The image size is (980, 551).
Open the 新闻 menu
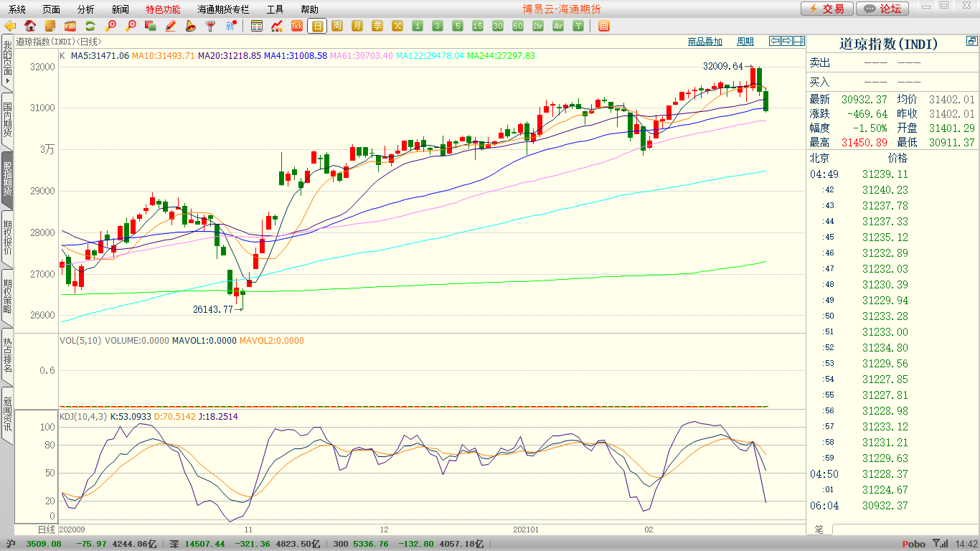(121, 9)
